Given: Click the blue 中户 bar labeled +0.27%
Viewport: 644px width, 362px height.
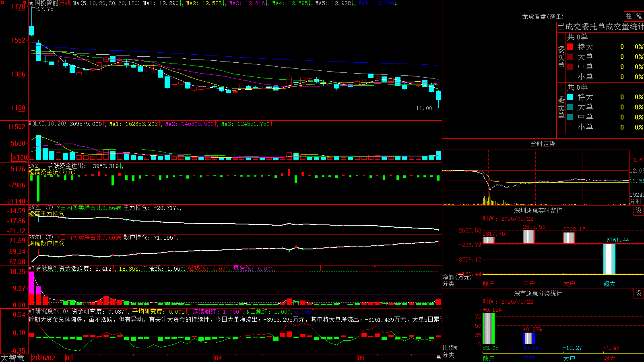Looking at the screenshot, I should 529,338.
